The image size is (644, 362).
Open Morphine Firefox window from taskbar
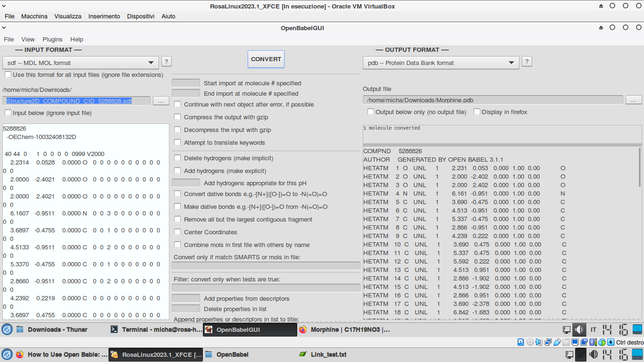tap(344, 329)
